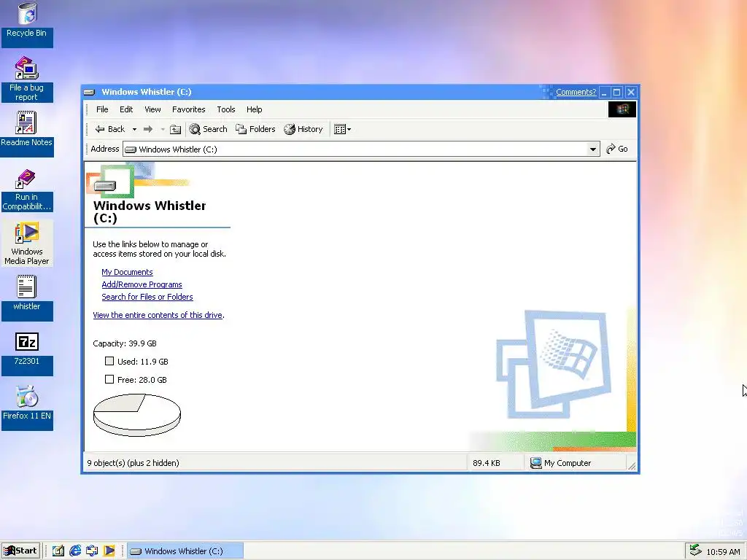Click the Windows Whistler (C:) taskbar button

pyautogui.click(x=185, y=551)
